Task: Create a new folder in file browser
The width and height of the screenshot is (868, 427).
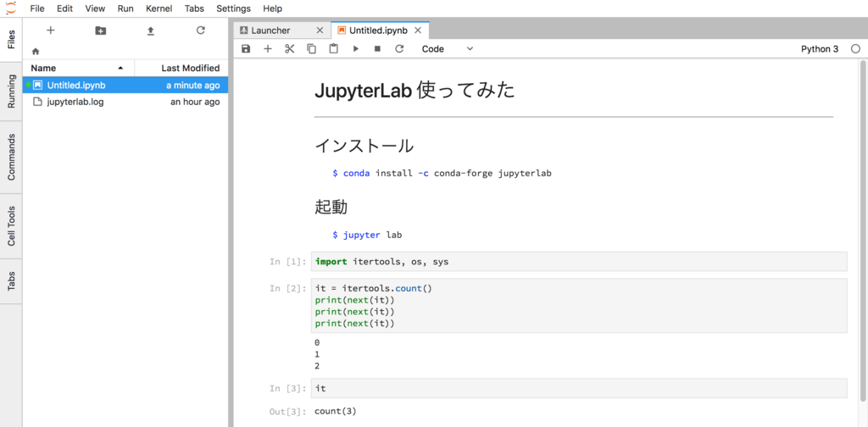Action: [100, 31]
